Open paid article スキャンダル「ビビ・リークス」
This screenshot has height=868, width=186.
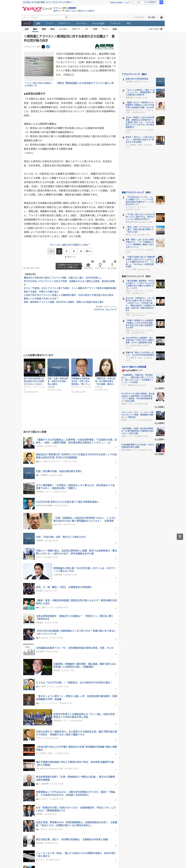click(137, 414)
